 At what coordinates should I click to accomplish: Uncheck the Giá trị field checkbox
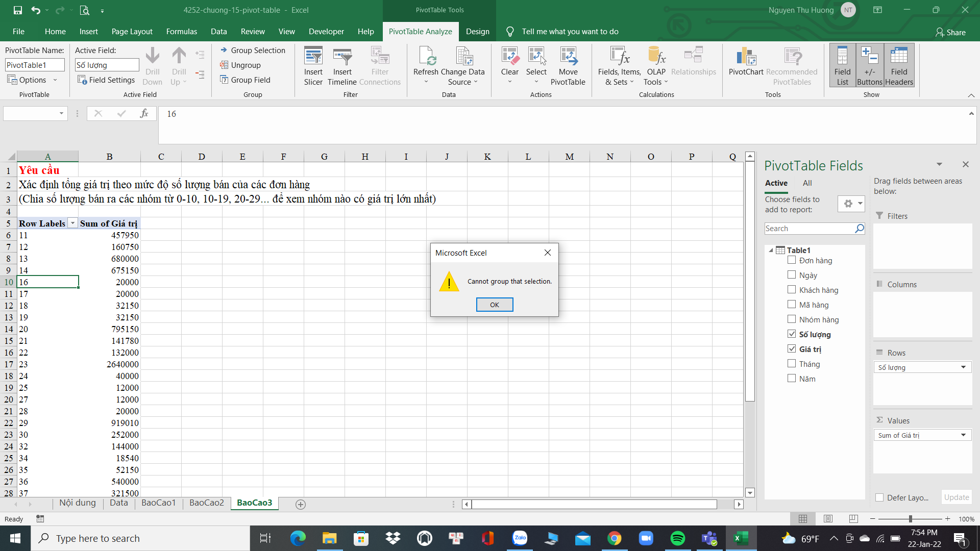pyautogui.click(x=792, y=349)
